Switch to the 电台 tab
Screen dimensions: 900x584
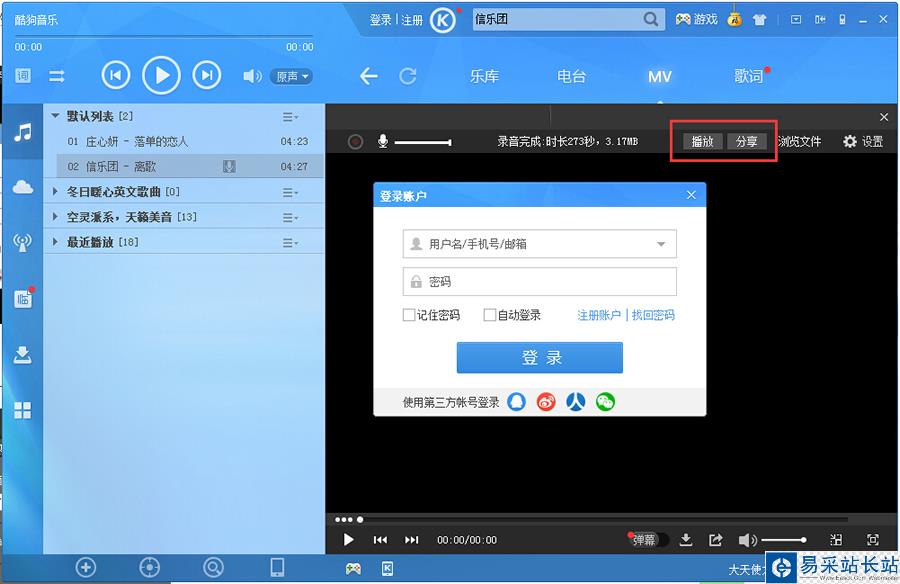572,76
